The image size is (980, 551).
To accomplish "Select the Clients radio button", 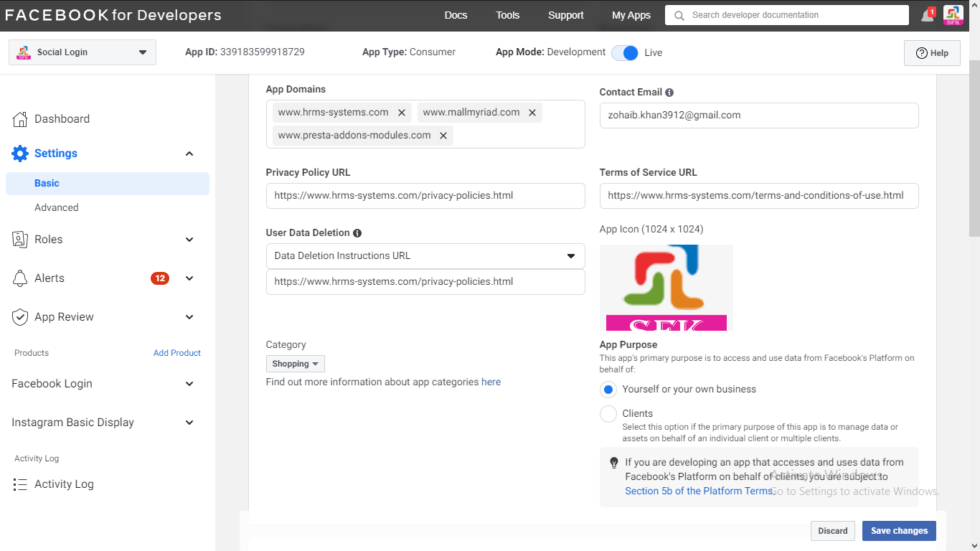I will point(608,414).
